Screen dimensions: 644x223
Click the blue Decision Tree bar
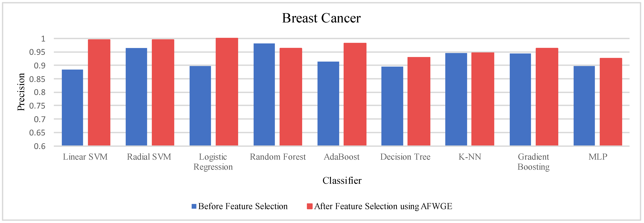point(392,106)
